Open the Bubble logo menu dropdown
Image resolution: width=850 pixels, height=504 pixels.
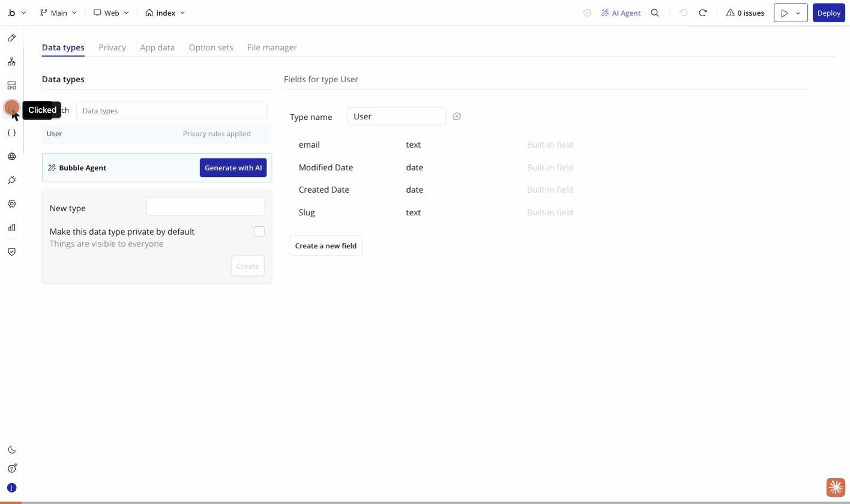17,13
